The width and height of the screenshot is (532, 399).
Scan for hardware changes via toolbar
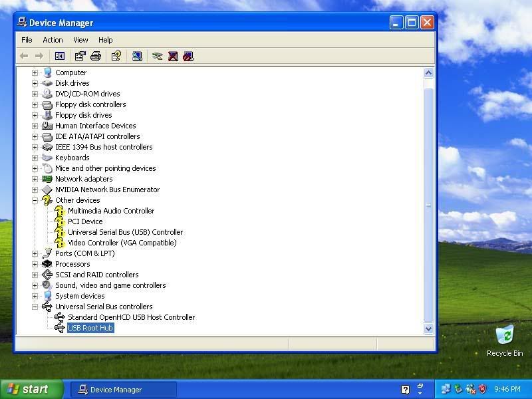(x=137, y=57)
